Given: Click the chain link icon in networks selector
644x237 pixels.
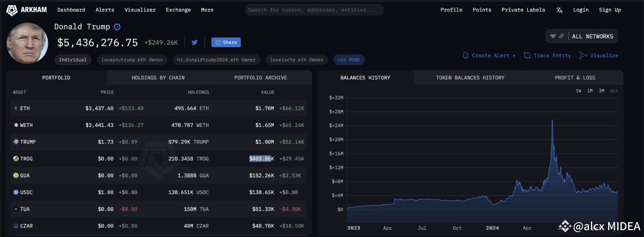Looking at the screenshot, I should point(562,36).
